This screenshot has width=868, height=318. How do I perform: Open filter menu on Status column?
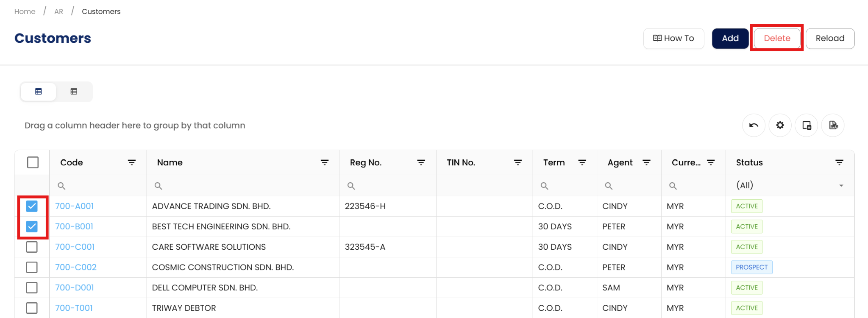pyautogui.click(x=839, y=162)
